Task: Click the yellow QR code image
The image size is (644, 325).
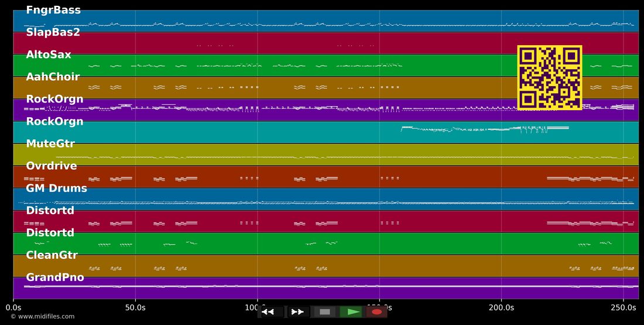Action: point(550,78)
